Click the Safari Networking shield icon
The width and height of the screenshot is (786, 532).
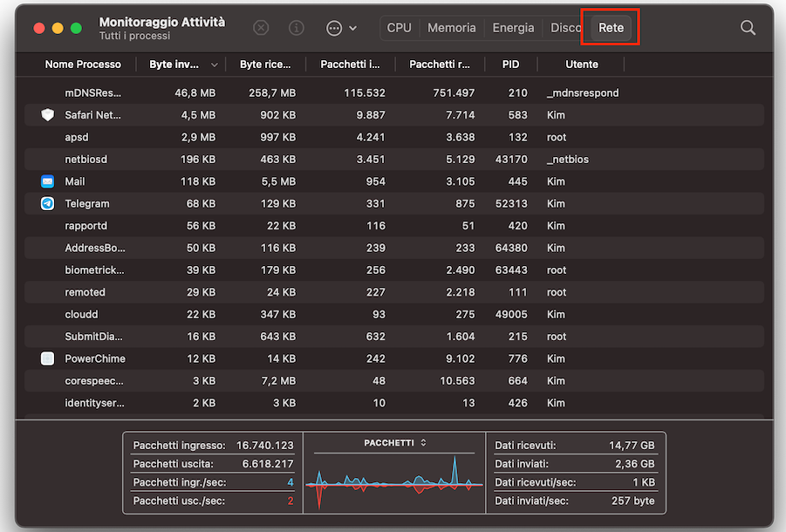tap(47, 115)
